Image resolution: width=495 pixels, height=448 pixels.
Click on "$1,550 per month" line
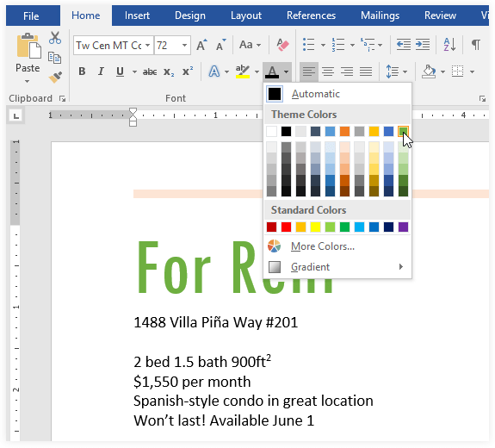pyautogui.click(x=192, y=382)
